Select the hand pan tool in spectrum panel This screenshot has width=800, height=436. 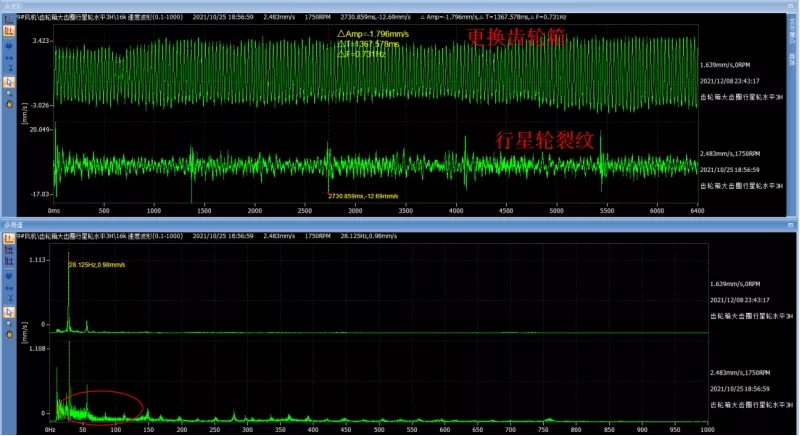click(x=9, y=335)
